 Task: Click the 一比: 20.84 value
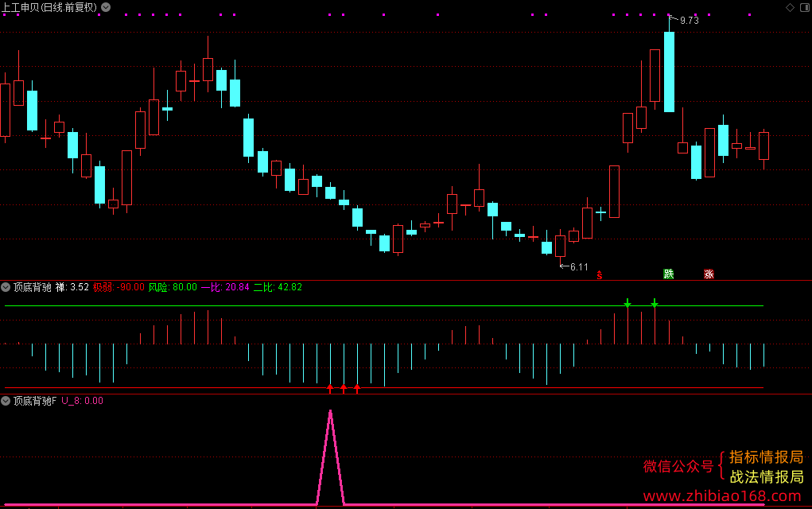point(225,287)
